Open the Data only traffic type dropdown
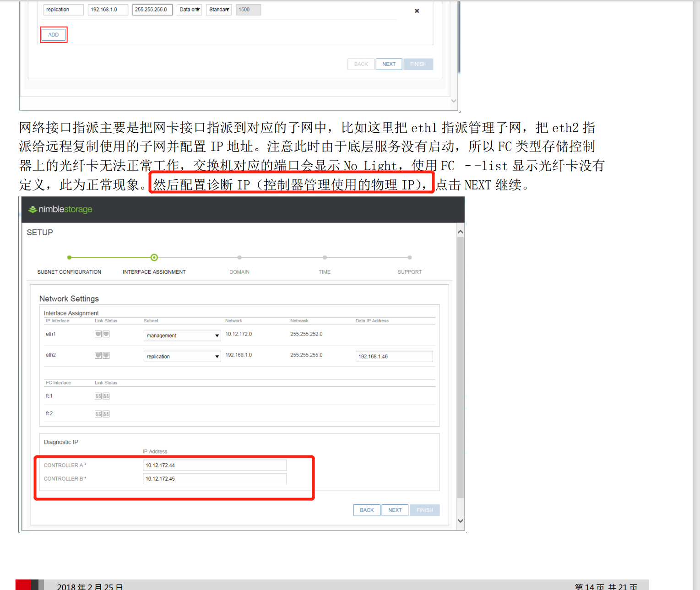 point(190,10)
